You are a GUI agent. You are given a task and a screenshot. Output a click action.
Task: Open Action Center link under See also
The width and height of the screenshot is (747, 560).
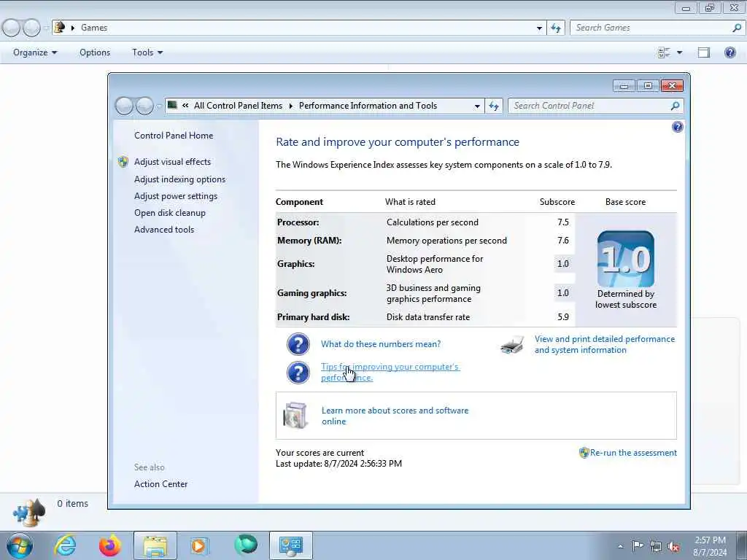coord(160,484)
